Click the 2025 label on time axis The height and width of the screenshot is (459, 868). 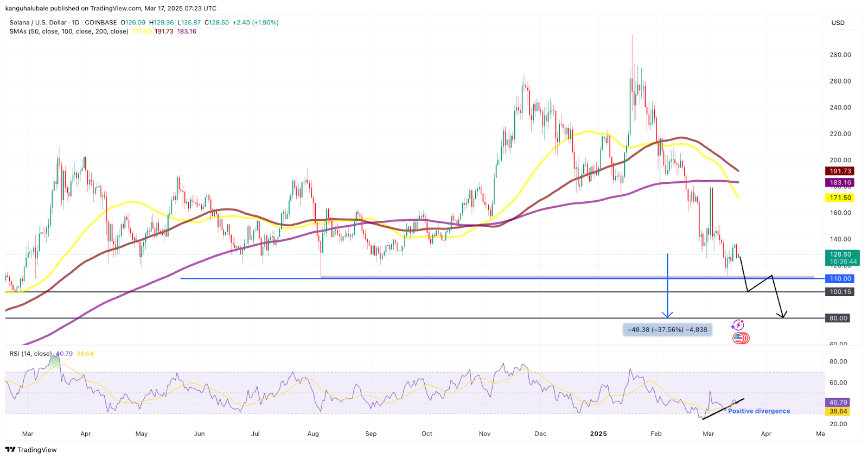(598, 434)
